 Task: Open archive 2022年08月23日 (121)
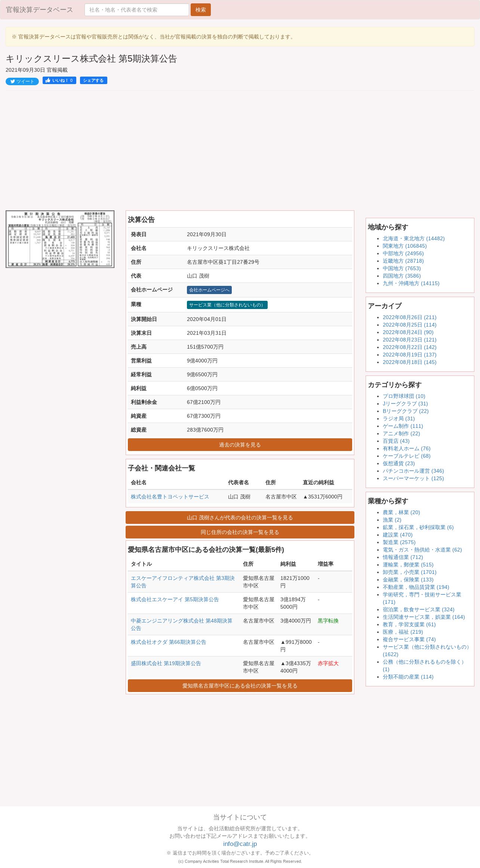[x=410, y=340]
